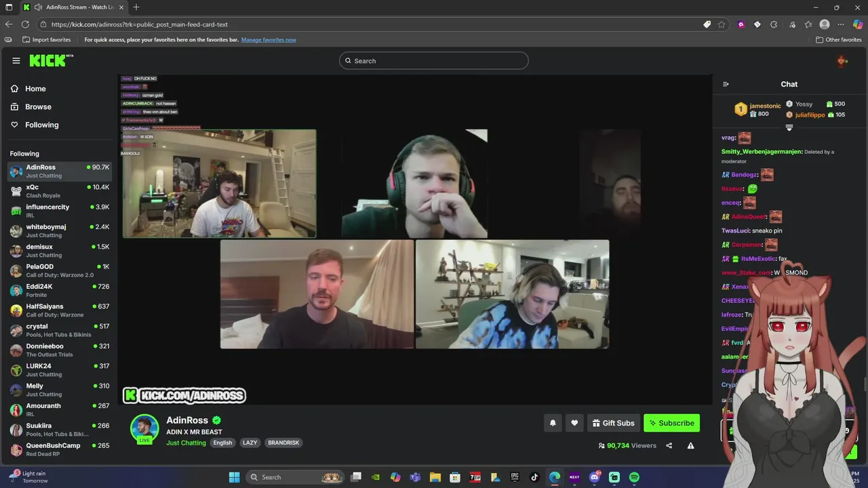Click the English language tag
Image resolution: width=868 pixels, height=488 pixels.
(x=222, y=443)
